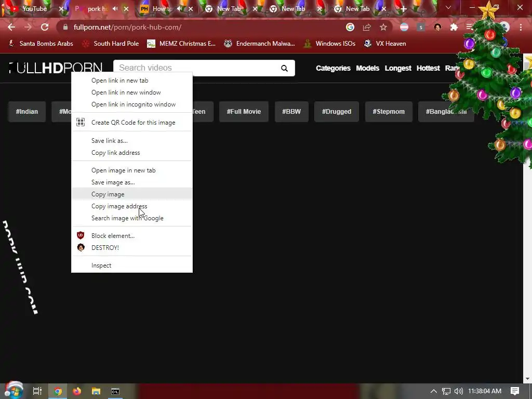
Task: Select 'Create QR Code for this image'
Action: coord(131,123)
